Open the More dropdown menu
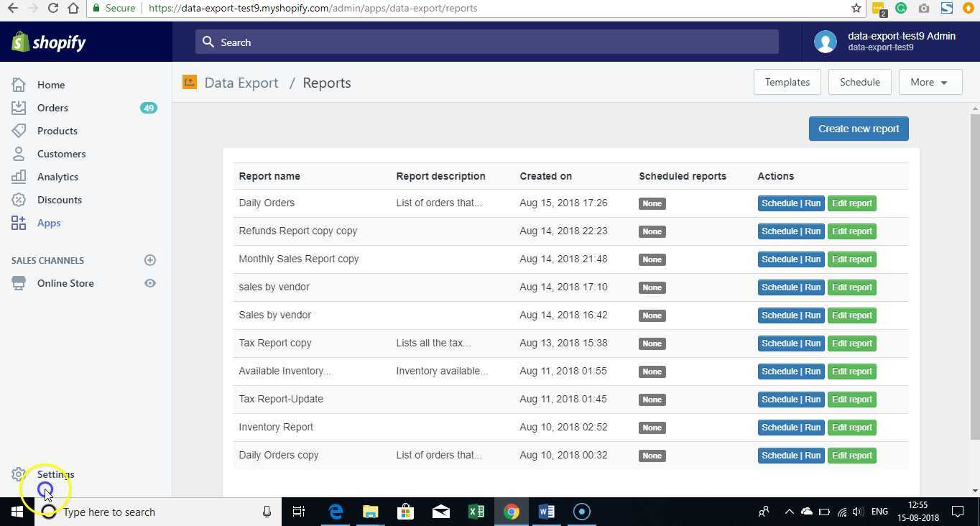980x526 pixels. pyautogui.click(x=929, y=82)
